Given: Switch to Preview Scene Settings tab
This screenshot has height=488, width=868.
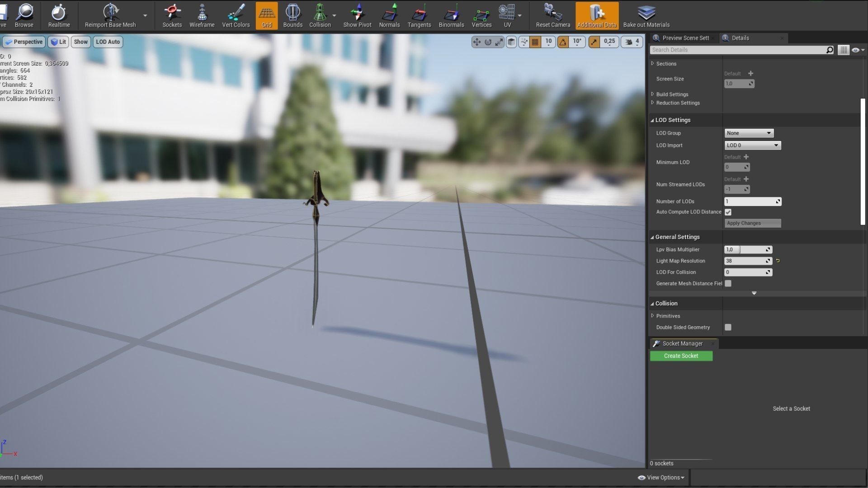Looking at the screenshot, I should [685, 38].
